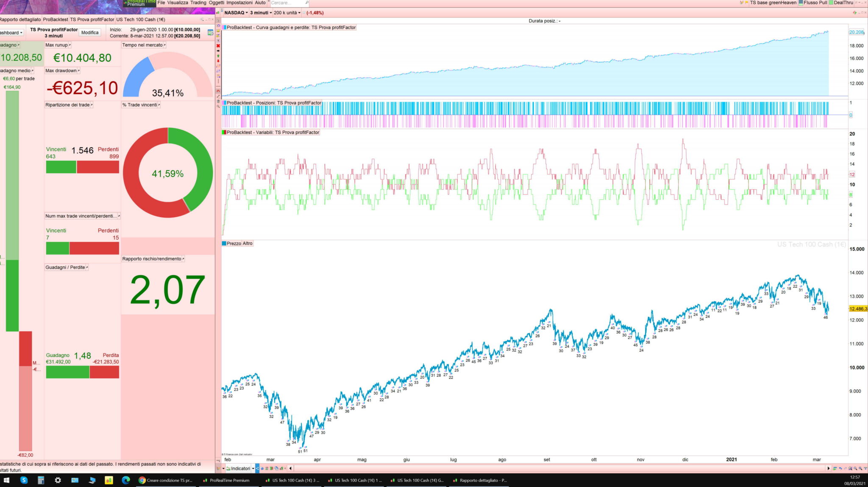868x487 pixels.
Task: Open Chrome window in Windows taskbar
Action: (165, 480)
